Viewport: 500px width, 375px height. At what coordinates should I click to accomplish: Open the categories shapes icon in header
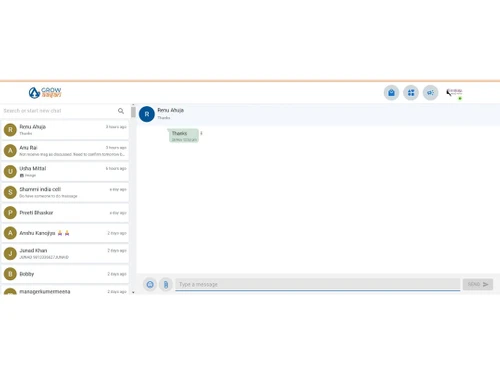coord(411,93)
